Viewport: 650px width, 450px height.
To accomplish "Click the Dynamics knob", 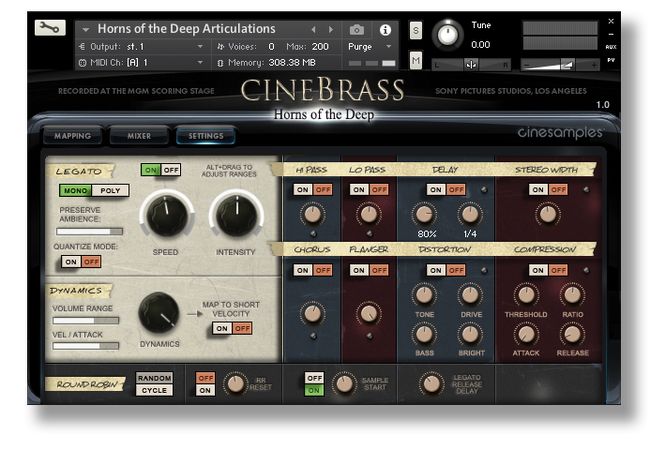I will (x=158, y=313).
